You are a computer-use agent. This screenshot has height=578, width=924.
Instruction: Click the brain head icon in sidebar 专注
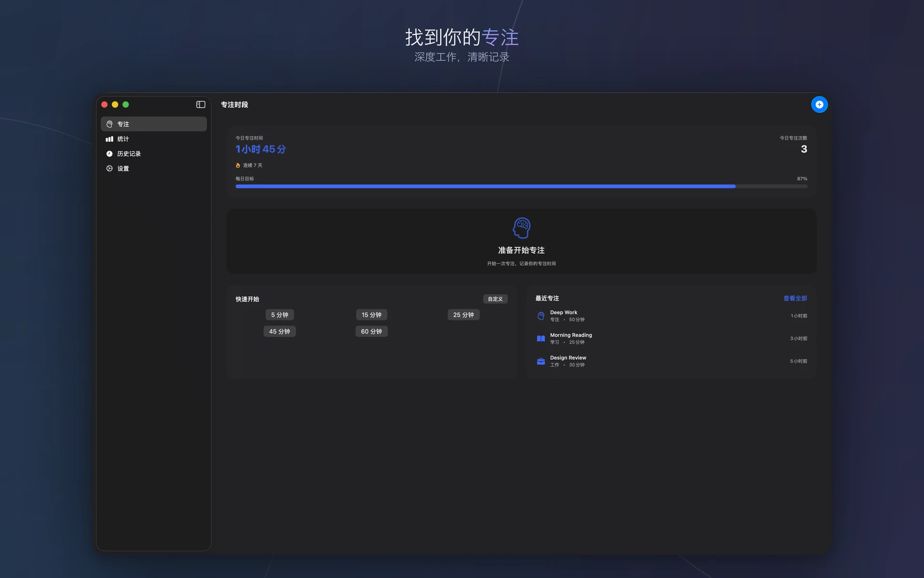pos(109,124)
